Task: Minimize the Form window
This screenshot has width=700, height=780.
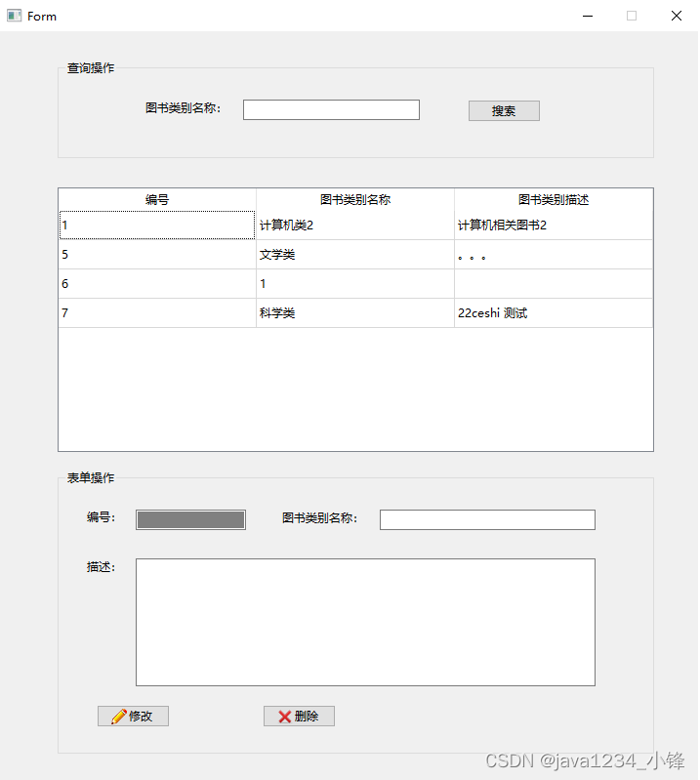Action: (589, 16)
